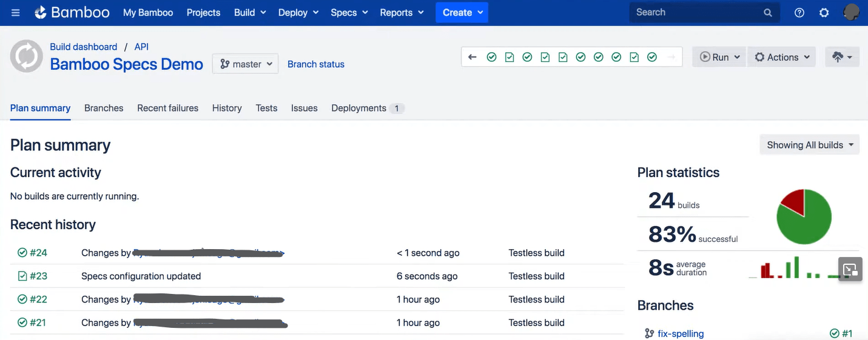Viewport: 868px width, 340px height.
Task: Open the Run dropdown
Action: pos(719,57)
